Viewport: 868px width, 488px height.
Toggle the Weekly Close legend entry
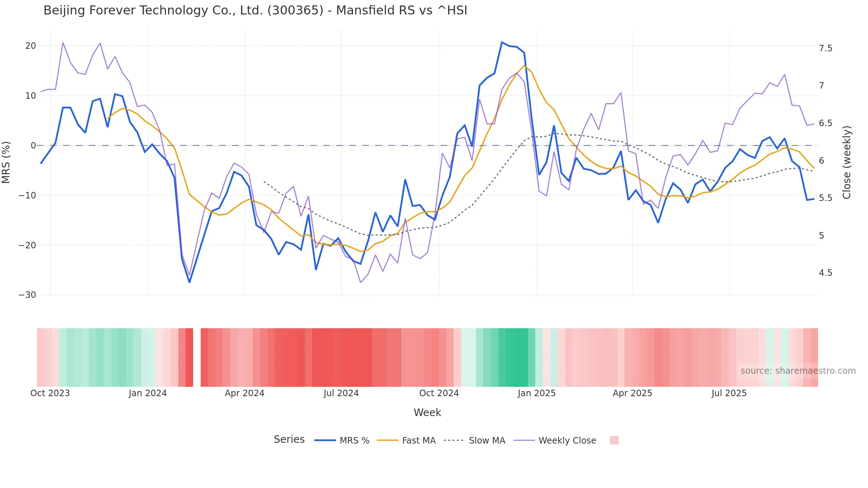[x=554, y=440]
